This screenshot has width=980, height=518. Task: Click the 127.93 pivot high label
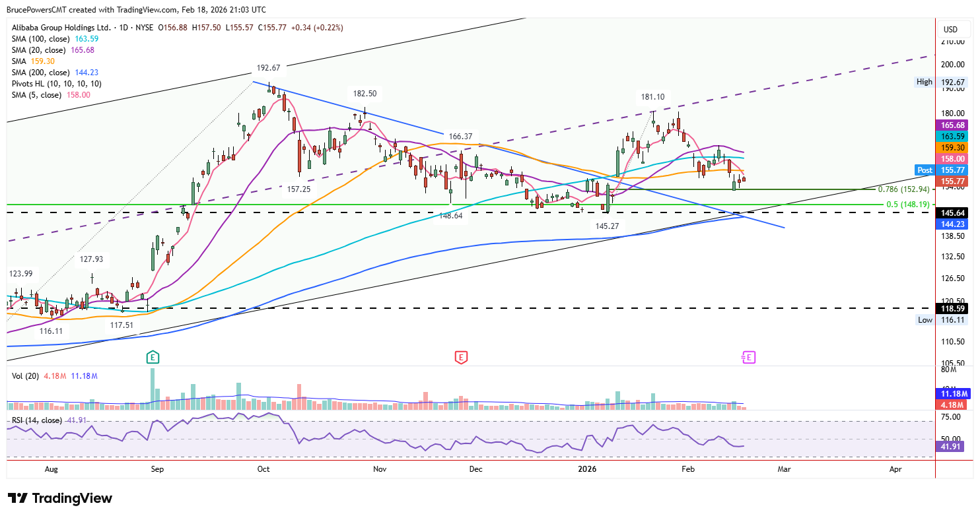pos(92,259)
